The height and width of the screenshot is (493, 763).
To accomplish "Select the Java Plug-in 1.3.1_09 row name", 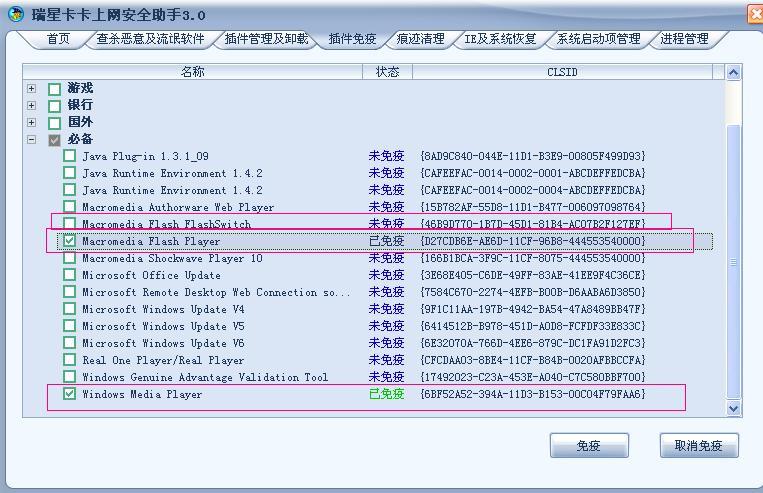I will [x=145, y=156].
